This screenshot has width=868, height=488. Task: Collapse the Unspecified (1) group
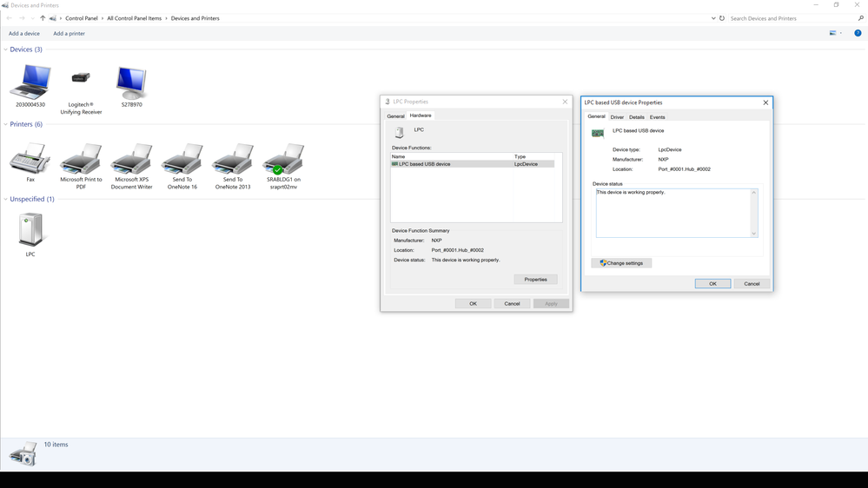[5, 199]
